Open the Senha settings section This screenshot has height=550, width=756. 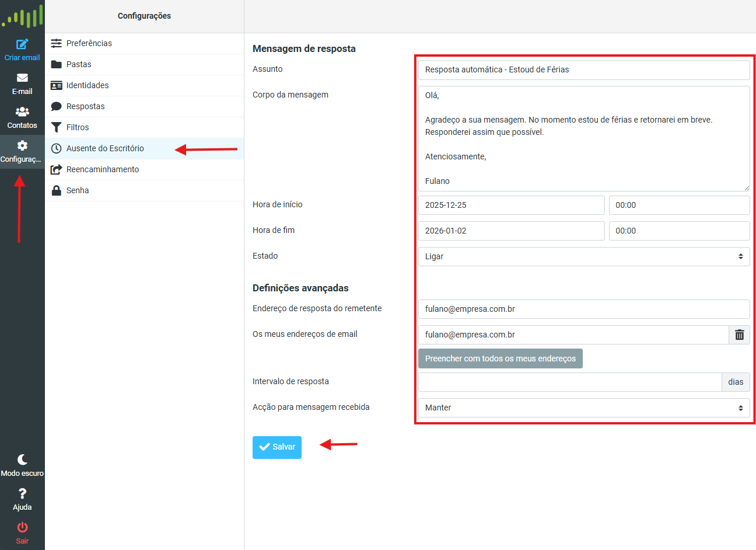78,190
